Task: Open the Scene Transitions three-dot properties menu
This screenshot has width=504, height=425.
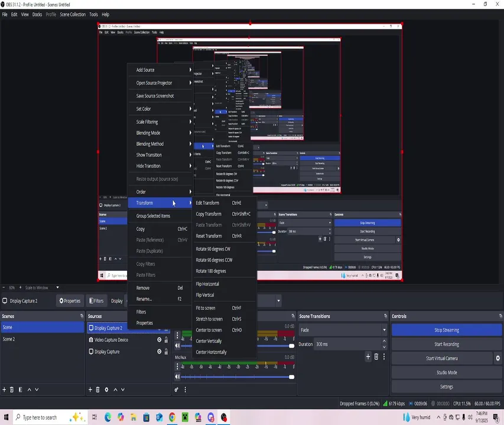Action: click(x=384, y=357)
